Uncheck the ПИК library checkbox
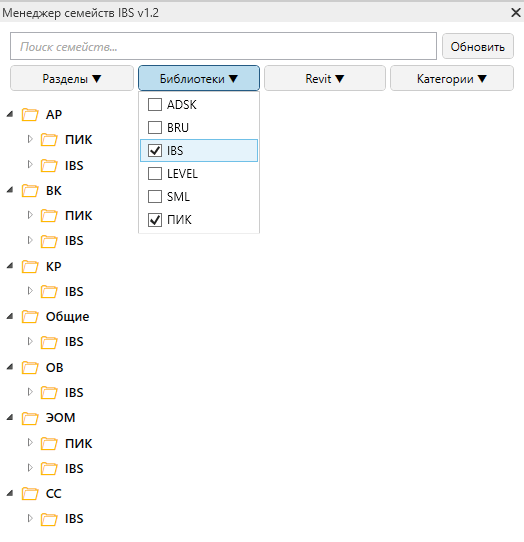 coord(155,219)
